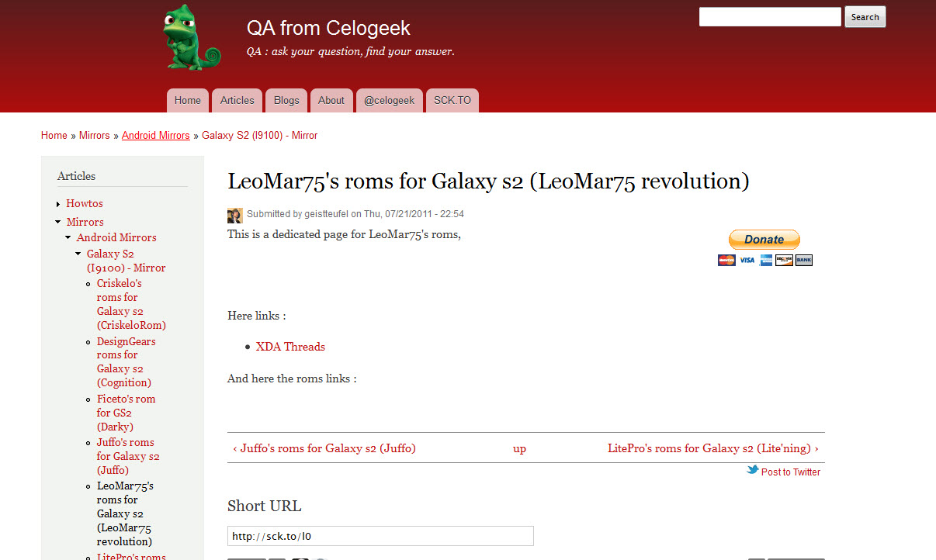
Task: Click geistteufel's author avatar
Action: (235, 215)
